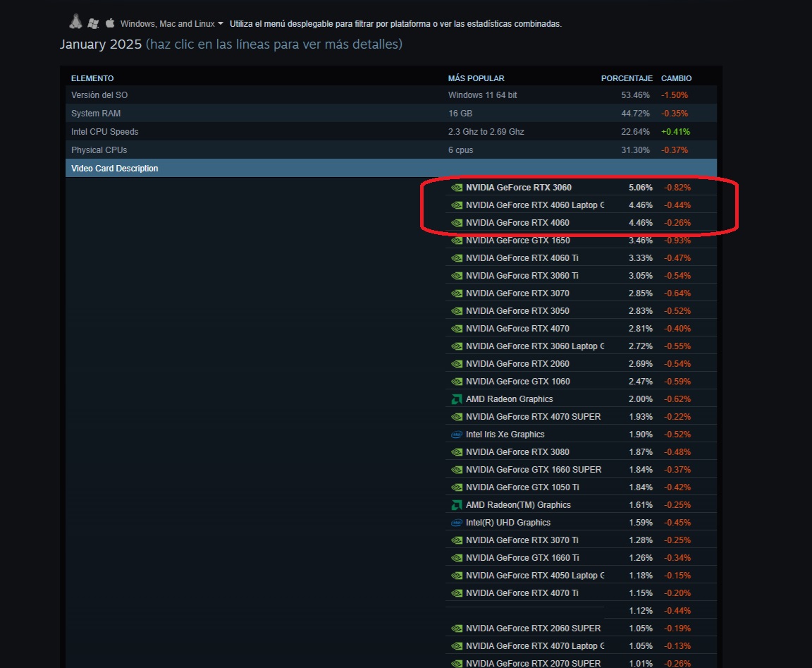Click NVIDIA logo beside GeForce RTX 3060
This screenshot has width=812, height=668.
[457, 188]
